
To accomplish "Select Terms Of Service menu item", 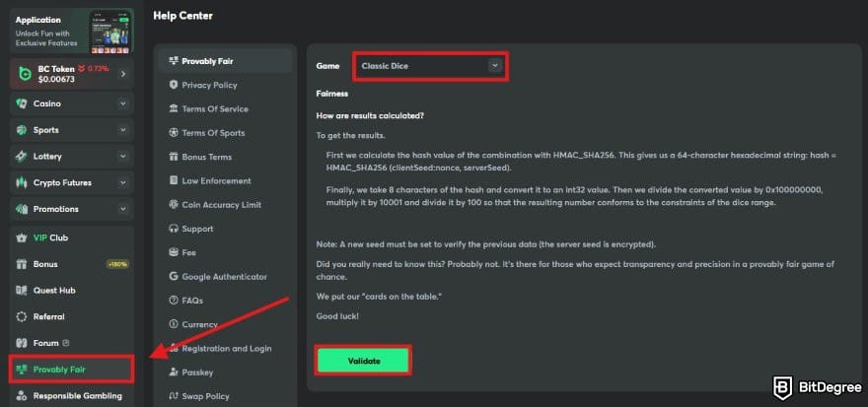I will 214,109.
